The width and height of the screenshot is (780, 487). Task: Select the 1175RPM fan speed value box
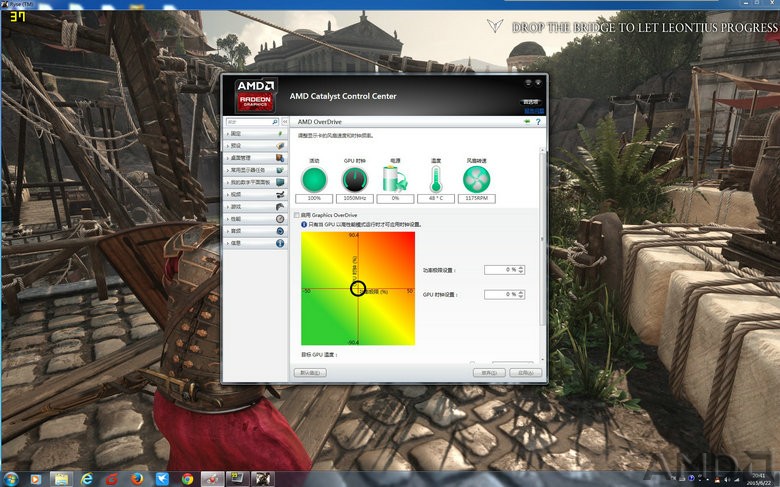[x=477, y=198]
